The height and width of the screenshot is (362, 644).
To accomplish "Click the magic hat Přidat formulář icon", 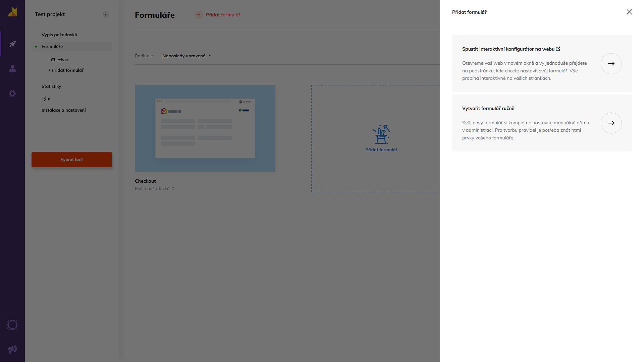I will pyautogui.click(x=381, y=134).
